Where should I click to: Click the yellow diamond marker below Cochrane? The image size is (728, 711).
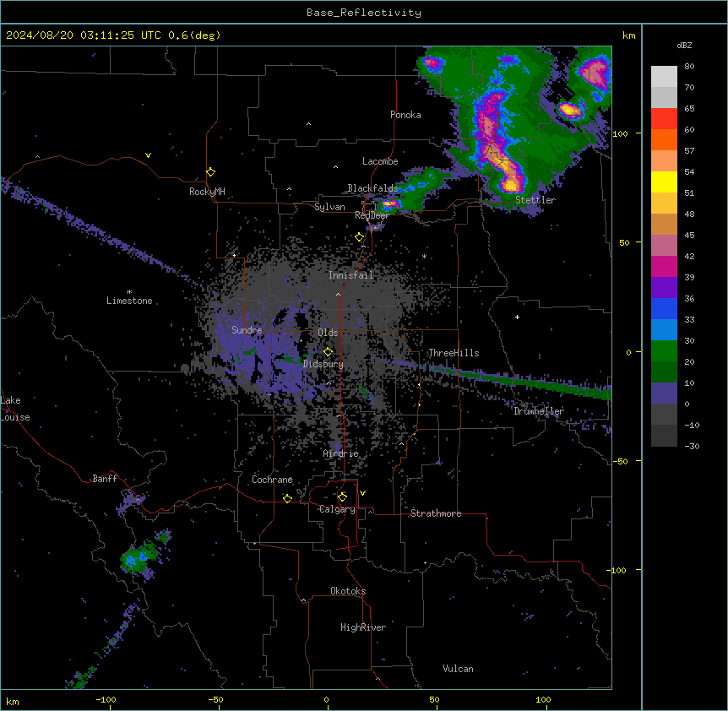287,498
